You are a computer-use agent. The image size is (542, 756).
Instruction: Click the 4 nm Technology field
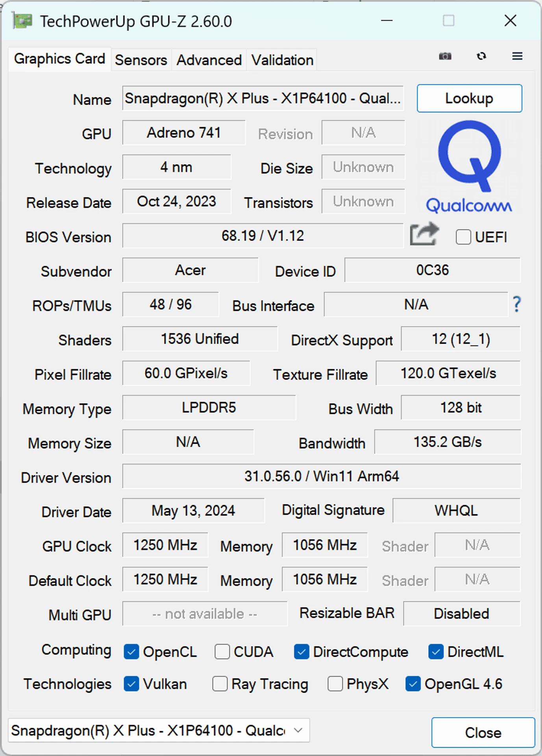(176, 167)
